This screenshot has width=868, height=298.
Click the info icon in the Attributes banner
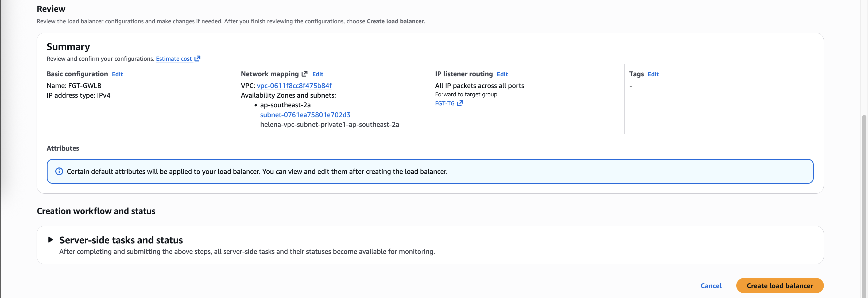tap(59, 171)
